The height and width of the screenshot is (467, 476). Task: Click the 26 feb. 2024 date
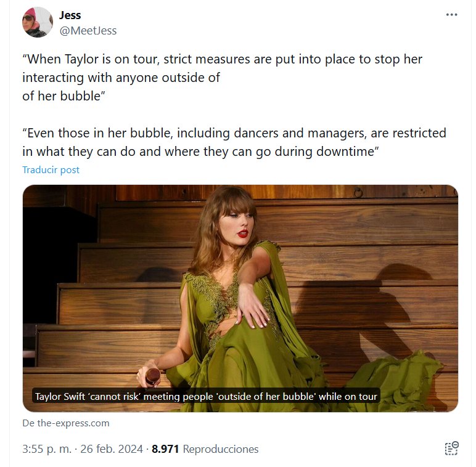coord(115,449)
